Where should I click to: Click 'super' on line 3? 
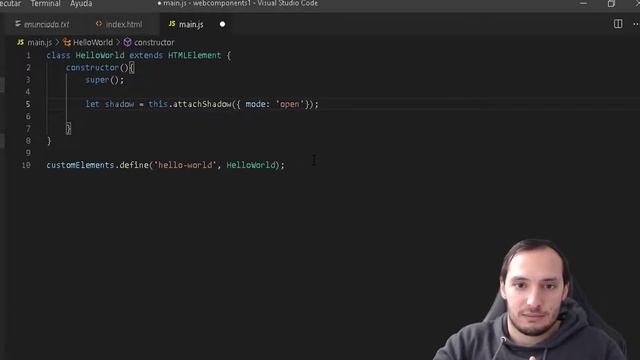click(97, 80)
